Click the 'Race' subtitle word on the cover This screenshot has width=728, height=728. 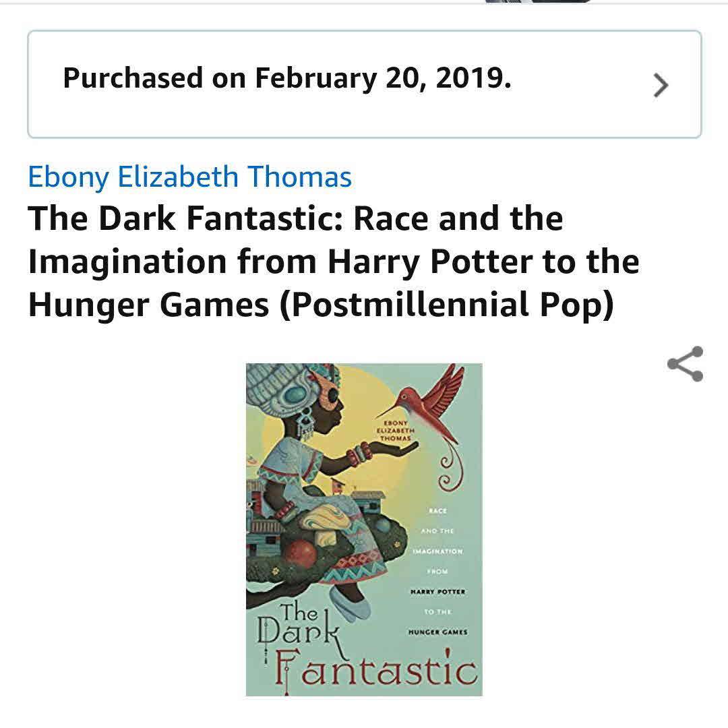click(438, 511)
